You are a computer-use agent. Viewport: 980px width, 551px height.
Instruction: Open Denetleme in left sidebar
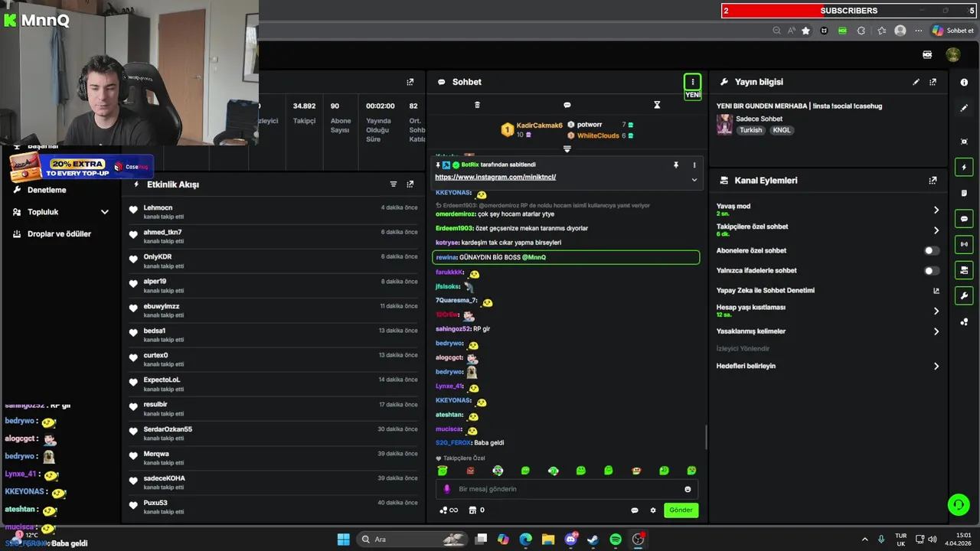point(47,190)
